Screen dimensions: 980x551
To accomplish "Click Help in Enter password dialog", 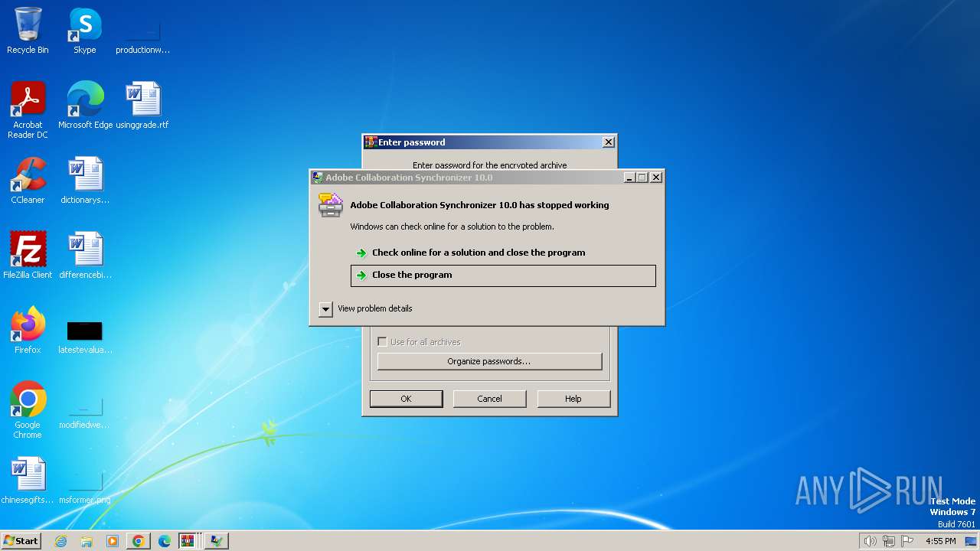I will (x=573, y=399).
